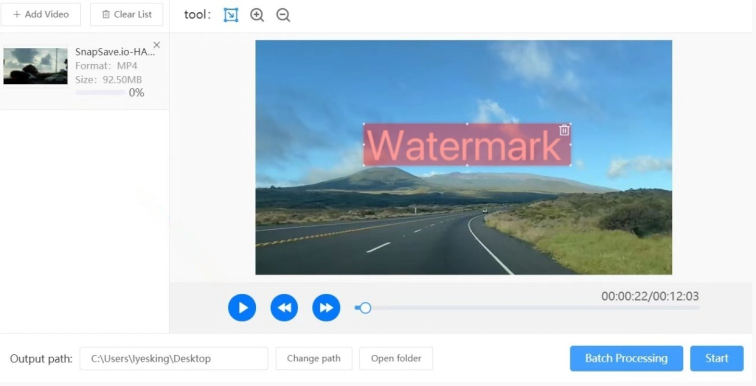Click the Change path button
Viewport: 756px width, 386px height.
(314, 359)
